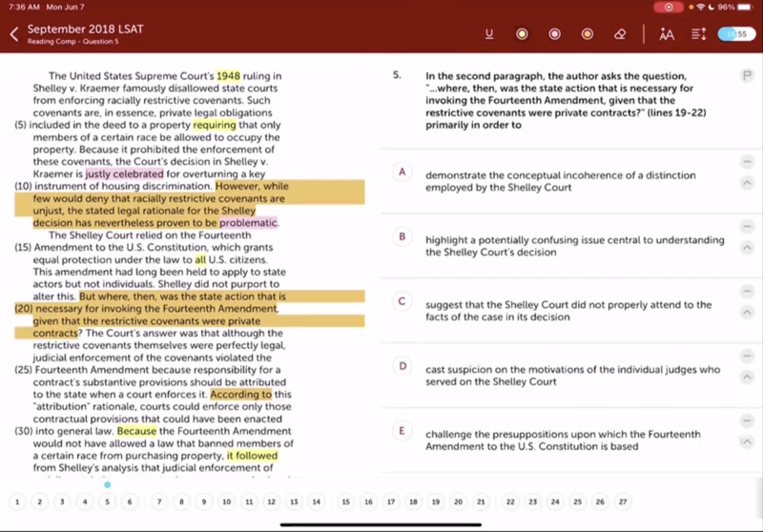This screenshot has height=532, width=763.
Task: Eliminate answer C with its minus button
Action: 747,291
